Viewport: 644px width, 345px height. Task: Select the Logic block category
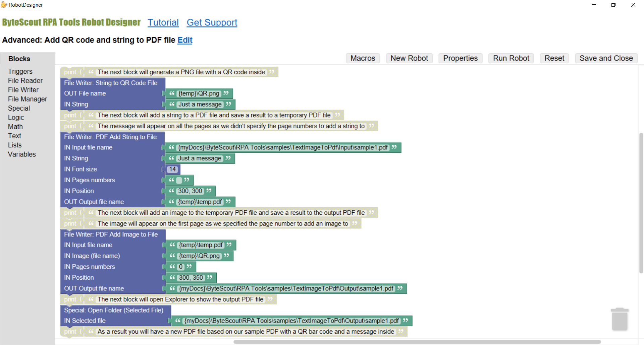point(16,117)
